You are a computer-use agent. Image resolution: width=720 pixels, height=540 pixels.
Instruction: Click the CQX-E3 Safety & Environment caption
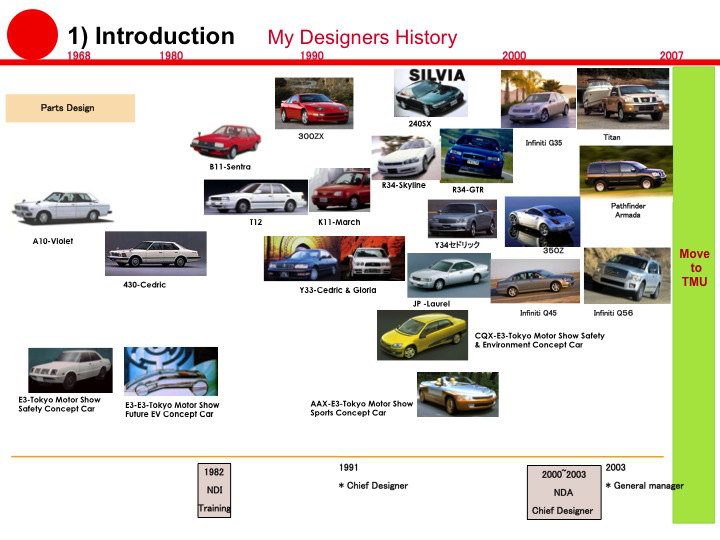pos(540,340)
